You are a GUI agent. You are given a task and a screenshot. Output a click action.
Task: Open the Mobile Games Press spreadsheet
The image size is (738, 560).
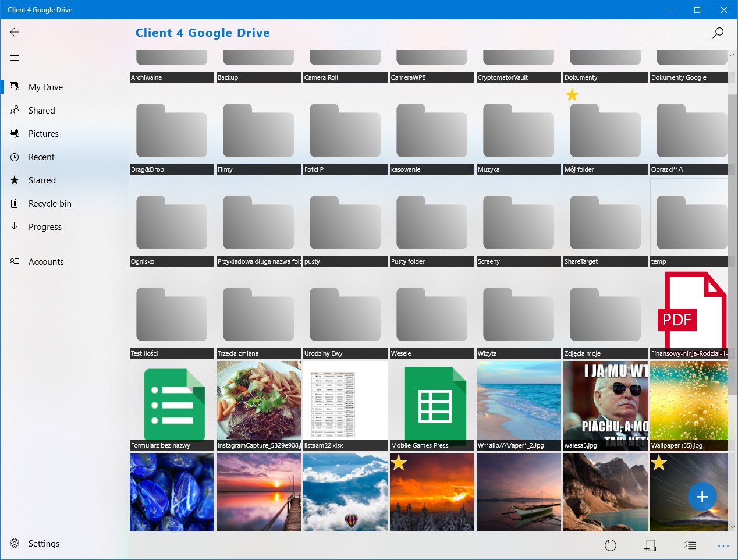pos(432,406)
